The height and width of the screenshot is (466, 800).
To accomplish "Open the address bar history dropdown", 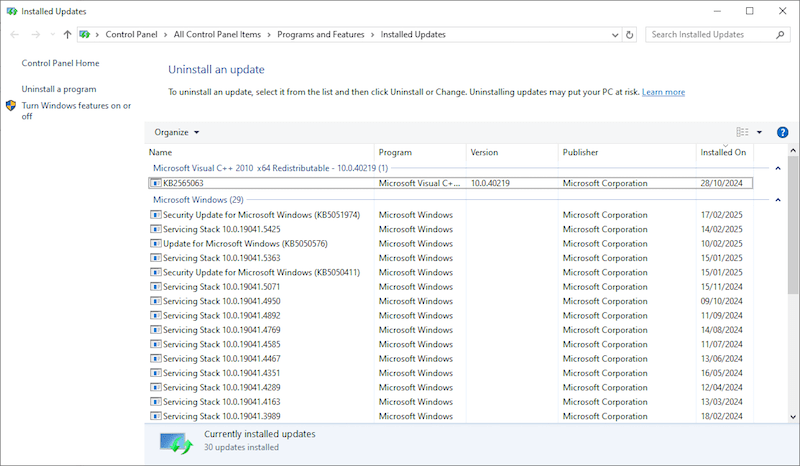I will click(615, 35).
